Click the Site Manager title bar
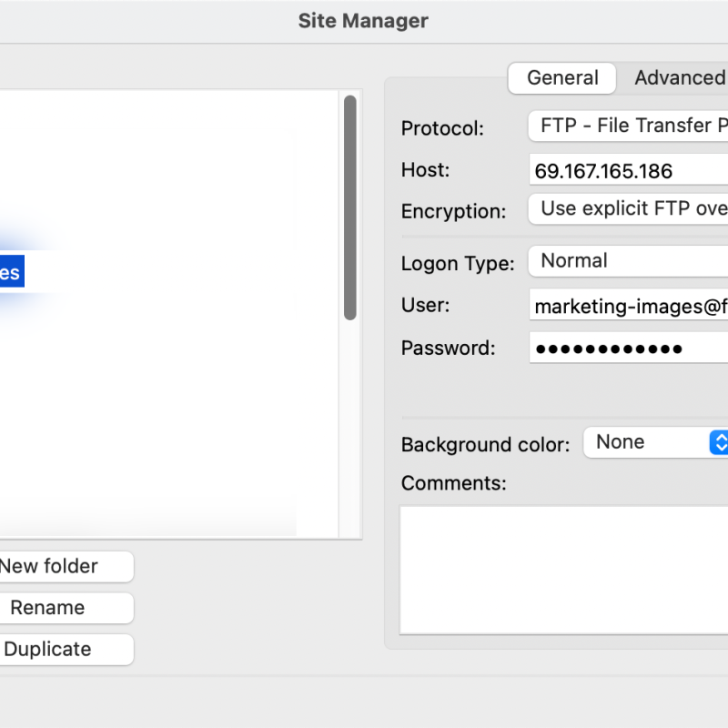Viewport: 728px width, 728px height. (x=363, y=21)
